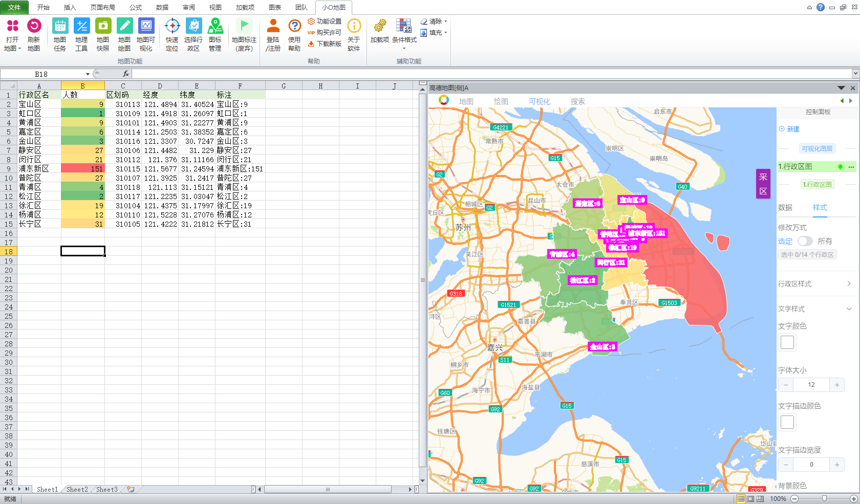Open the 条件格式 (conditional format) dropdown
Image resolution: width=860 pixels, height=504 pixels.
[404, 49]
